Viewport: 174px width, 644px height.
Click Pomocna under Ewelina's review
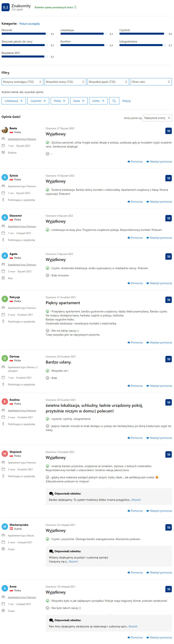135,438
